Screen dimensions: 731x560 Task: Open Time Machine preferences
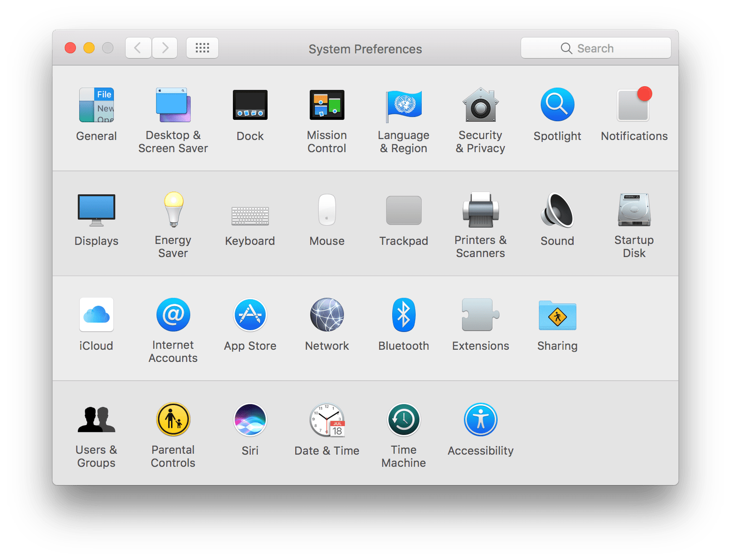[404, 420]
